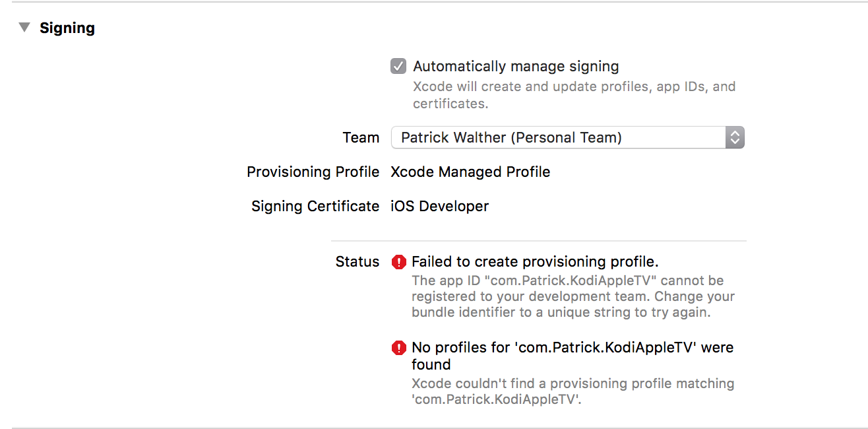Click the iOS Developer certificate value
This screenshot has width=868, height=429.
(x=439, y=207)
